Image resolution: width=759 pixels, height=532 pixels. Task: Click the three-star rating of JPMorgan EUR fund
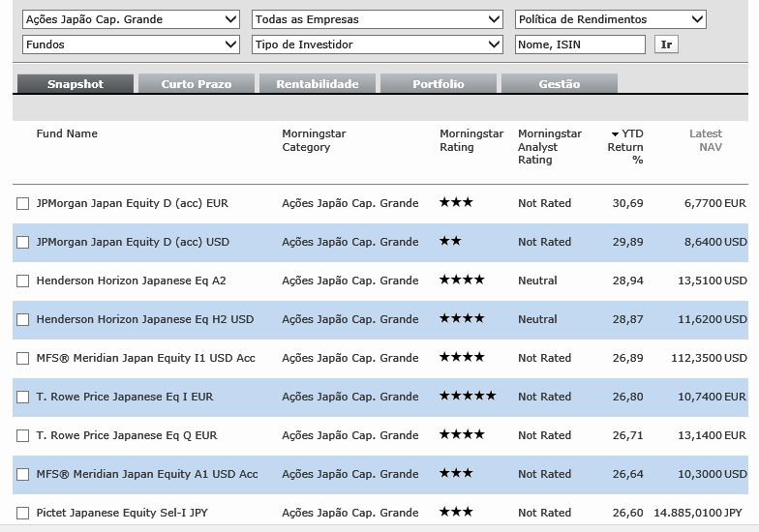(x=456, y=202)
